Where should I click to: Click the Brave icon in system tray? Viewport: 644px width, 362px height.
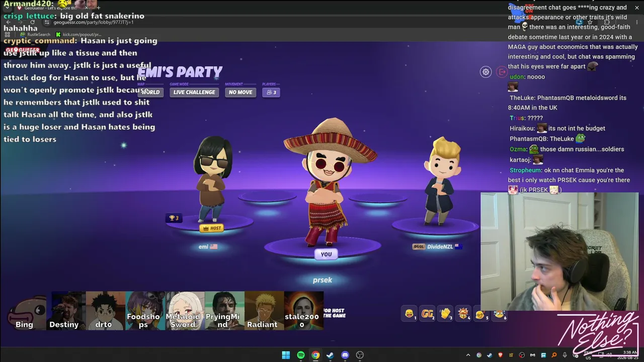500,355
